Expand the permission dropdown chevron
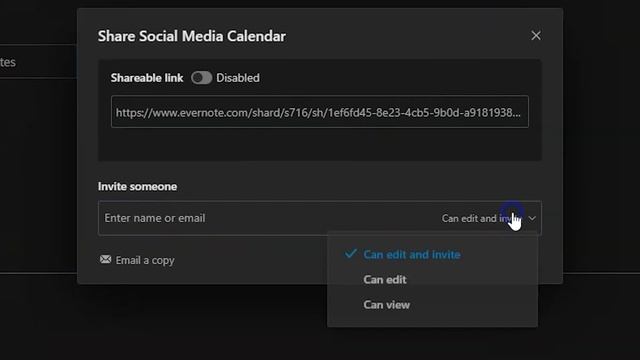 532,218
